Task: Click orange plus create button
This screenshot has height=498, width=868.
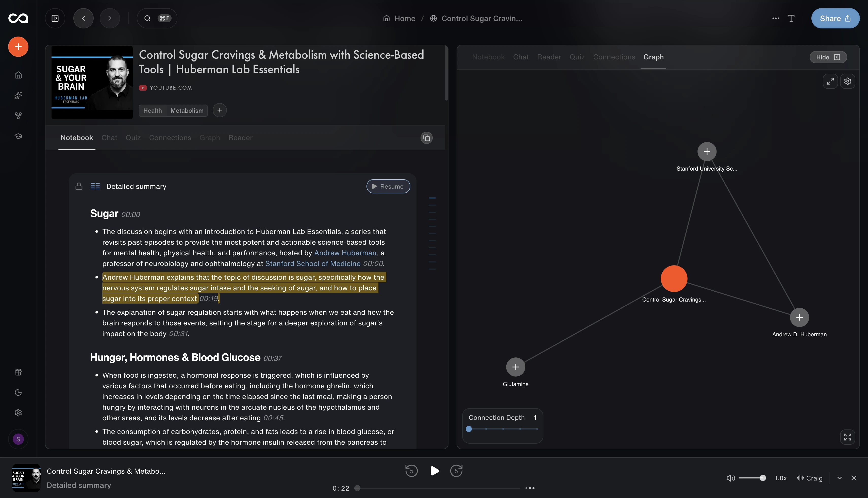Action: pyautogui.click(x=18, y=46)
